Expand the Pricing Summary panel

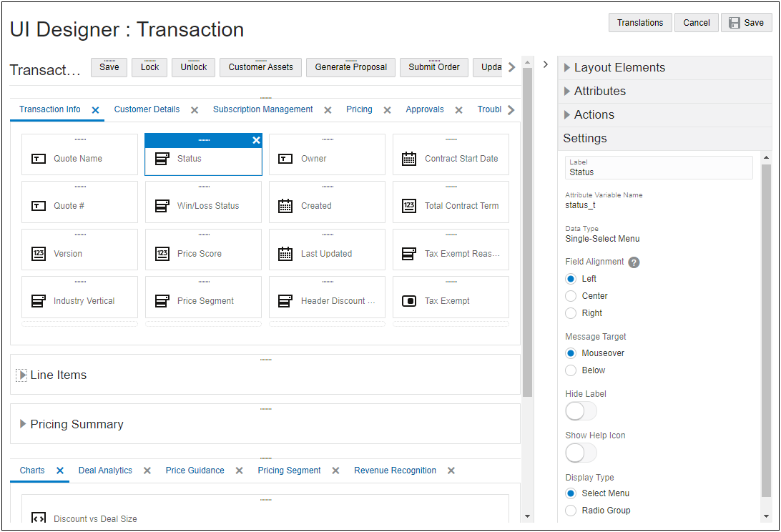tap(22, 424)
